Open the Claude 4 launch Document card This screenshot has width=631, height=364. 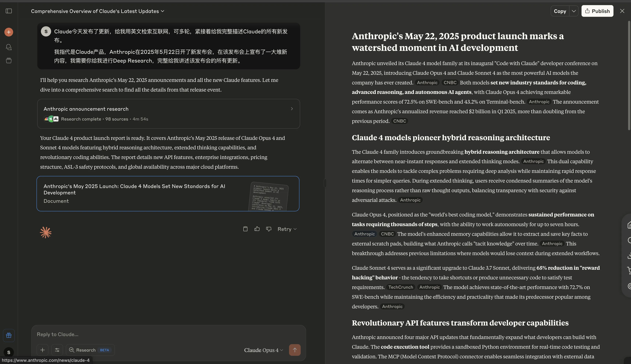tap(168, 194)
